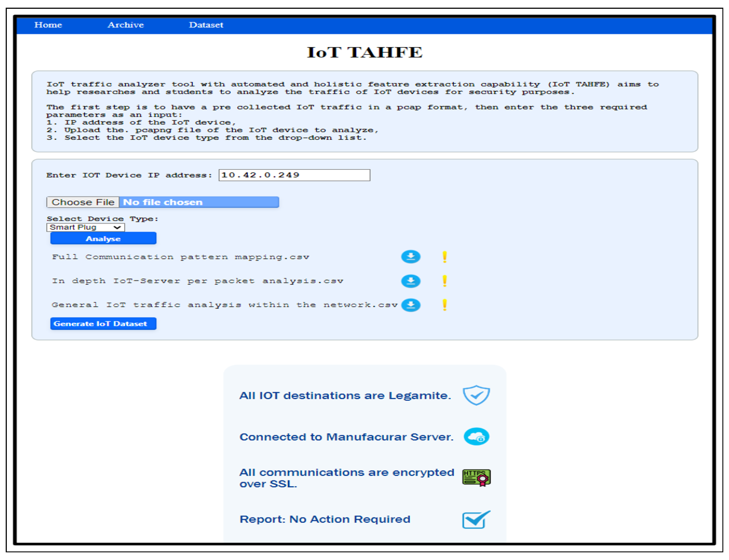Screen dimensions: 729x560
Task: Open the Home menu item
Action: point(48,25)
